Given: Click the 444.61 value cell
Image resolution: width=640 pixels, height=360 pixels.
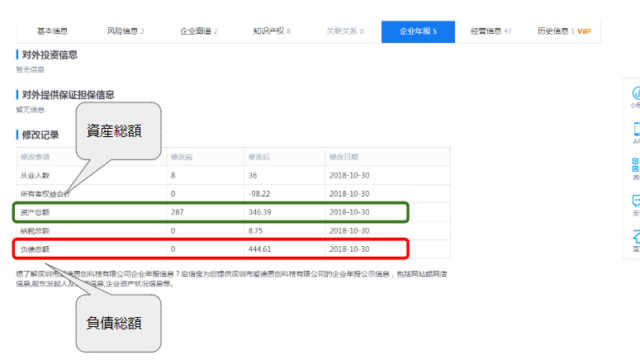Looking at the screenshot, I should click(x=260, y=249).
